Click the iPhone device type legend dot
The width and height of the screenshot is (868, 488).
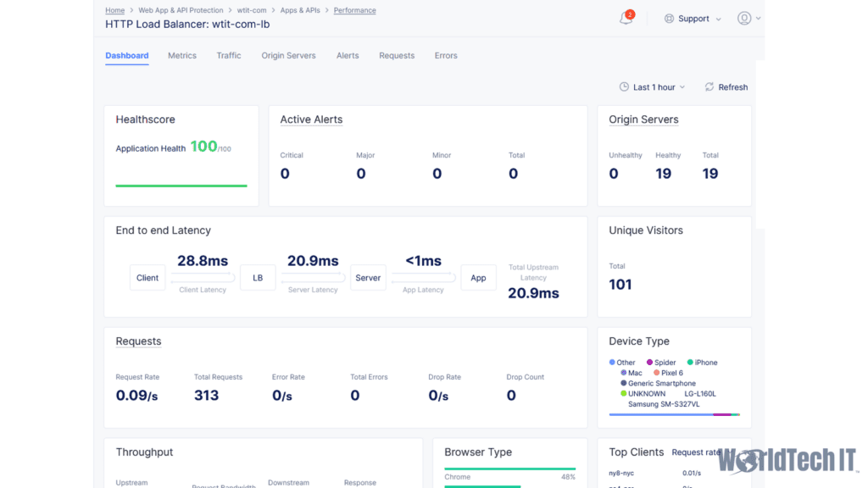click(x=690, y=363)
